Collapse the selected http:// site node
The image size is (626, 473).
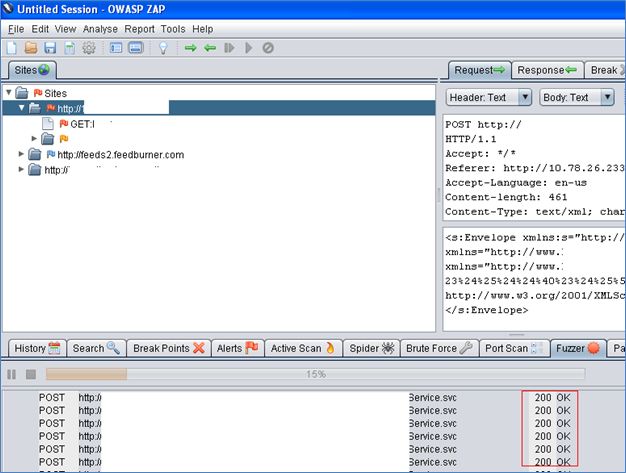(21, 108)
